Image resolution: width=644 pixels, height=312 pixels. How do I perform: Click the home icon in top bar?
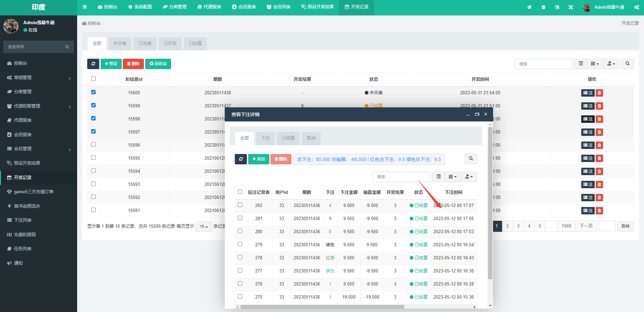point(529,7)
